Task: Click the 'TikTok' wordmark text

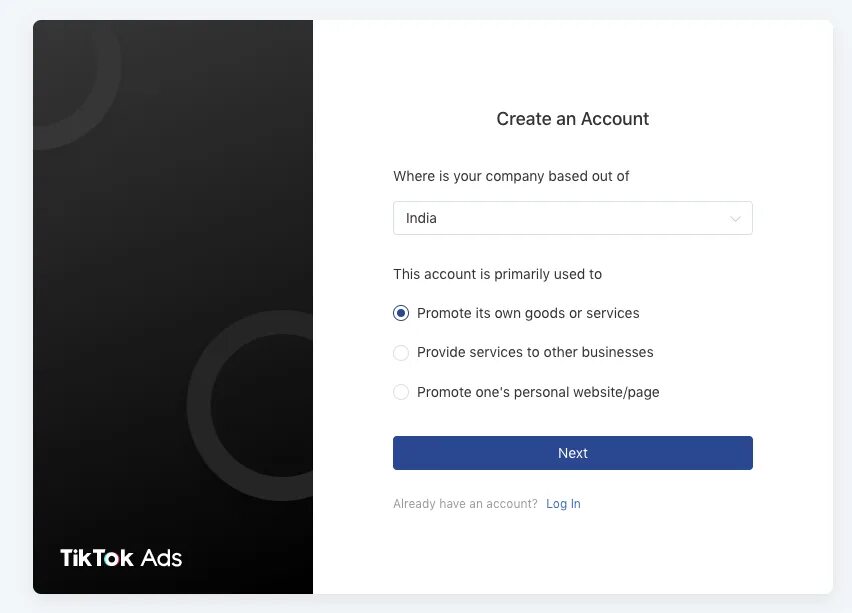Action: click(x=97, y=558)
